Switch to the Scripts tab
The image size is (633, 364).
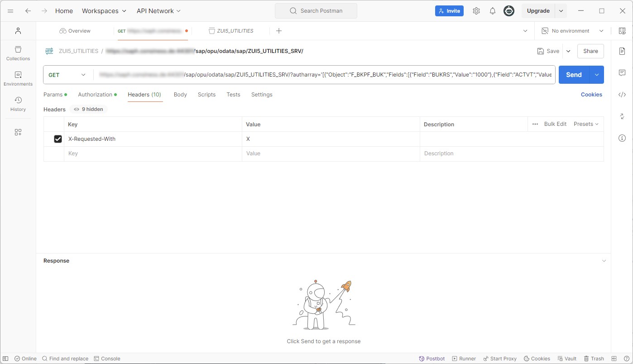(206, 95)
